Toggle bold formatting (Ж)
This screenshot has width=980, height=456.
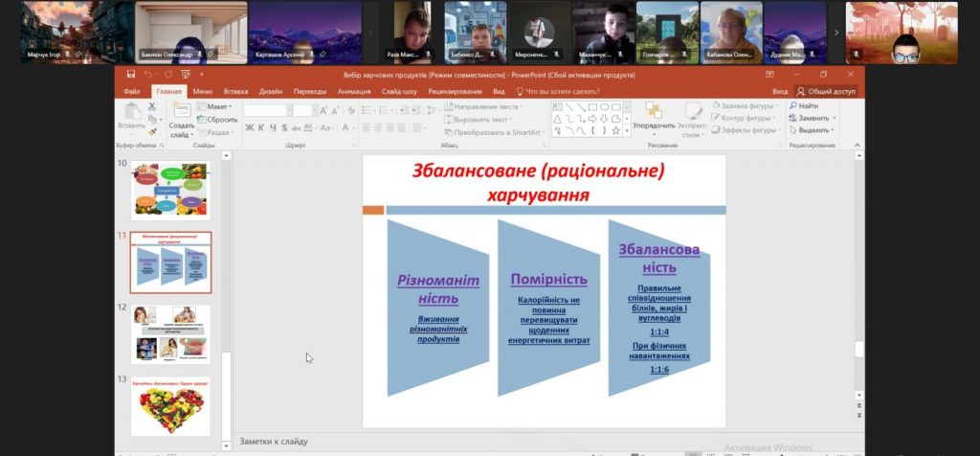click(x=249, y=127)
